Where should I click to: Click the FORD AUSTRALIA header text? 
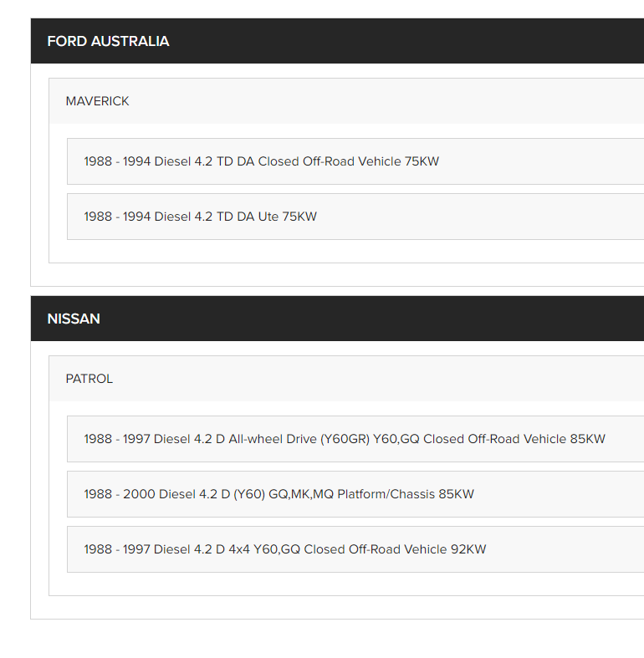tap(108, 41)
